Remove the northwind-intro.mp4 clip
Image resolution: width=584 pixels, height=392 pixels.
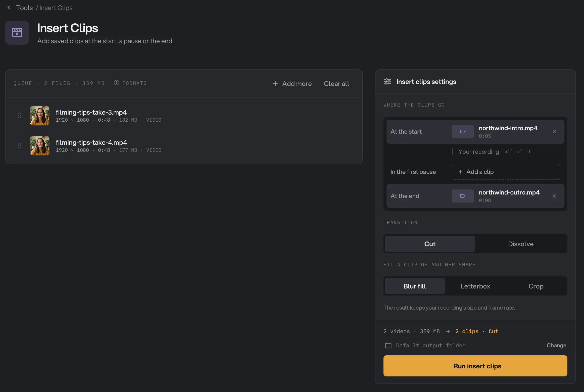[x=554, y=132]
